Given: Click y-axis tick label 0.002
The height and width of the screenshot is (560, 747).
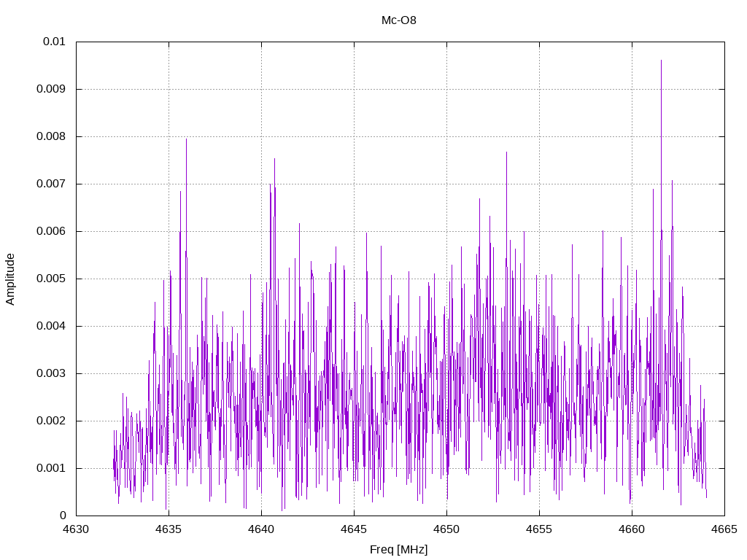Looking at the screenshot, I should pyautogui.click(x=51, y=421).
